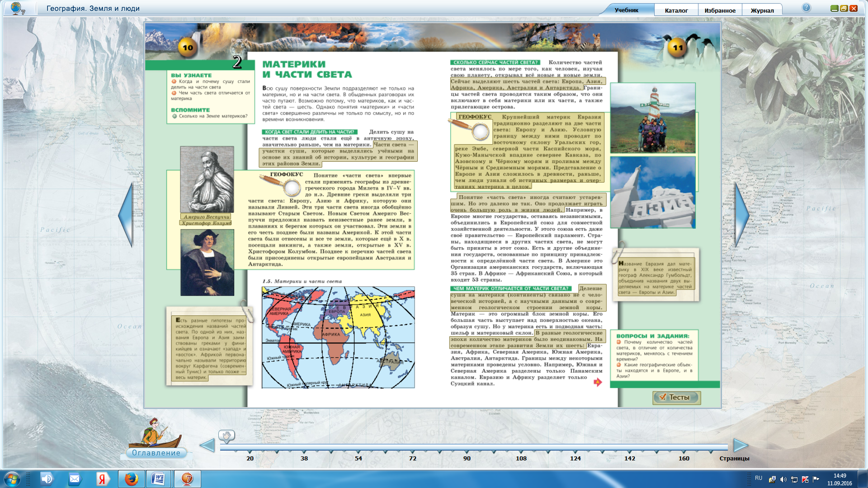Open the mail envelope taskbar icon
Screen dimensions: 868x488
75,479
